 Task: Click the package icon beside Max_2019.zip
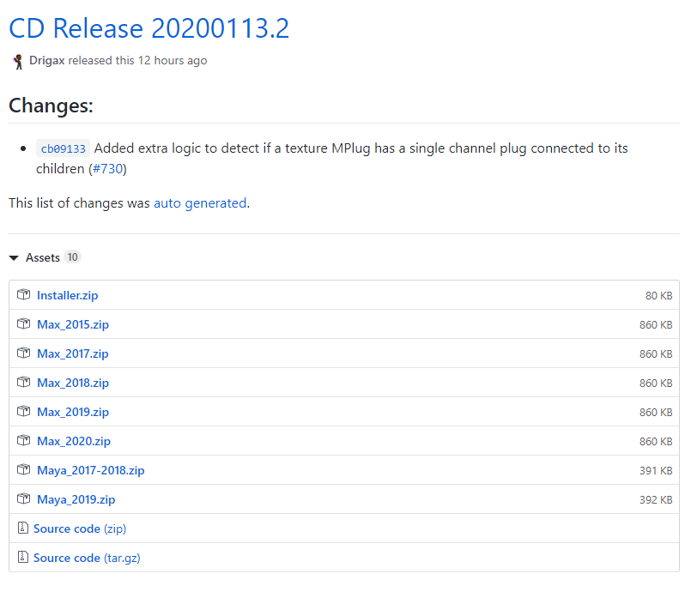[x=23, y=412]
